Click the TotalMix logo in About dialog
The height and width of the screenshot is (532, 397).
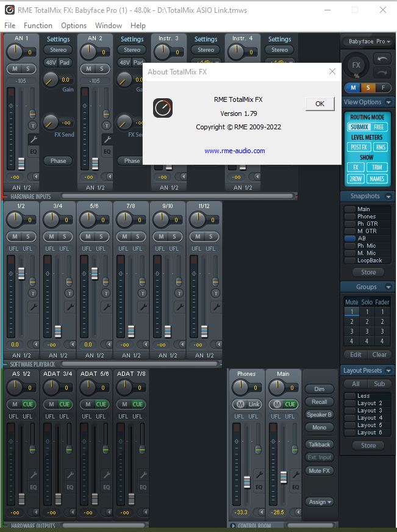point(163,108)
